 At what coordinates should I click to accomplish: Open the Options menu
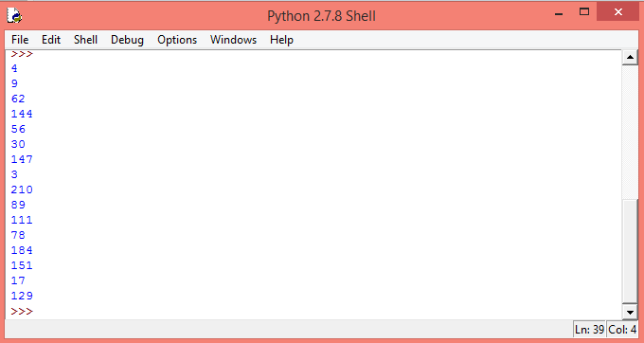click(177, 40)
